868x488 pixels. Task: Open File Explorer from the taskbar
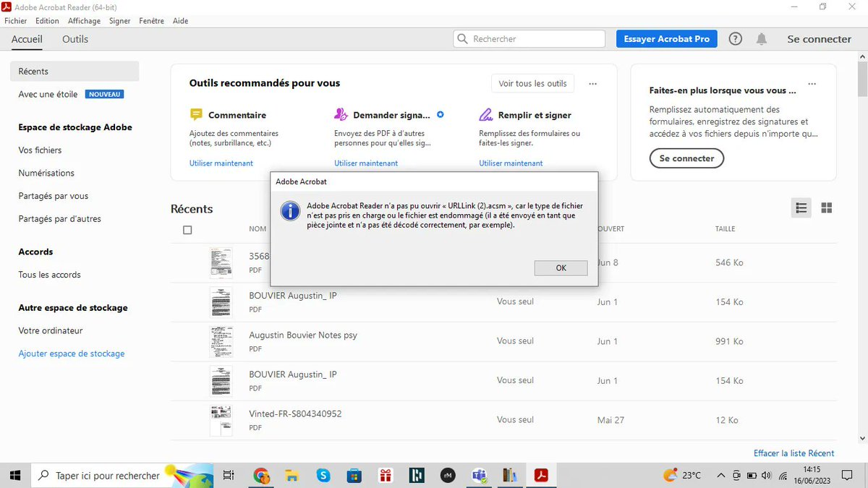click(292, 475)
